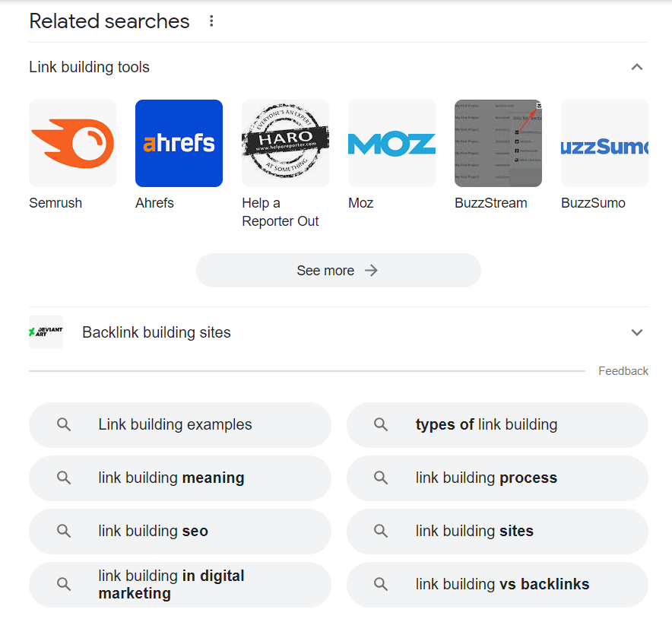This screenshot has height=619, width=672.
Task: Open the BuzzStream thumbnail
Action: 498,144
